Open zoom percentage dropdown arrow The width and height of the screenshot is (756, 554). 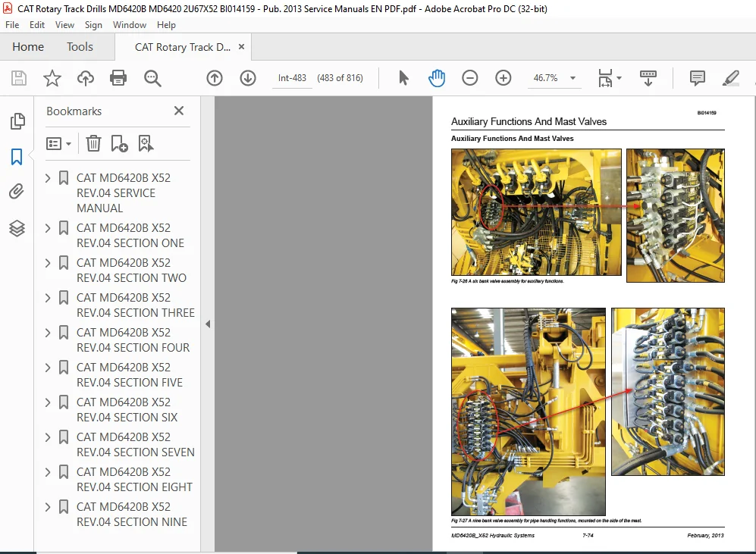pos(572,78)
